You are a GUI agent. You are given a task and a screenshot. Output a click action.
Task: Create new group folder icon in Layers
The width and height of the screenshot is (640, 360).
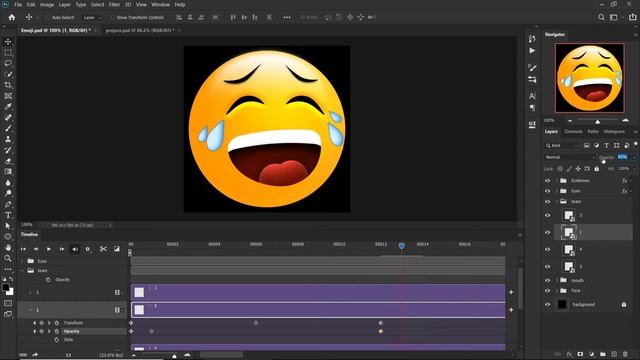click(x=603, y=354)
